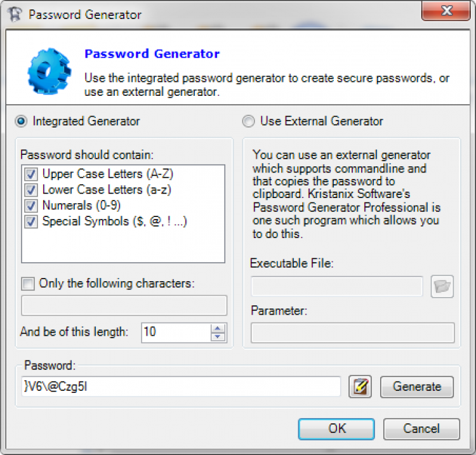
Task: Uncheck Special Symbols option
Action: (30, 221)
